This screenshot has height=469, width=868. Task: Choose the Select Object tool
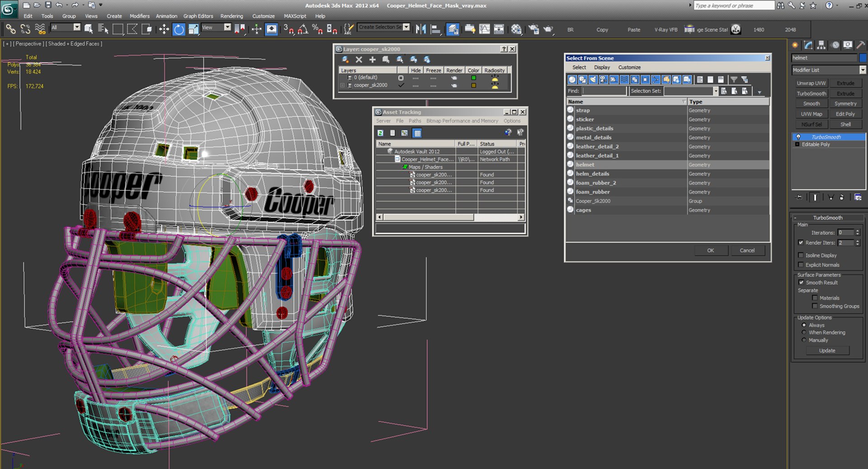89,29
